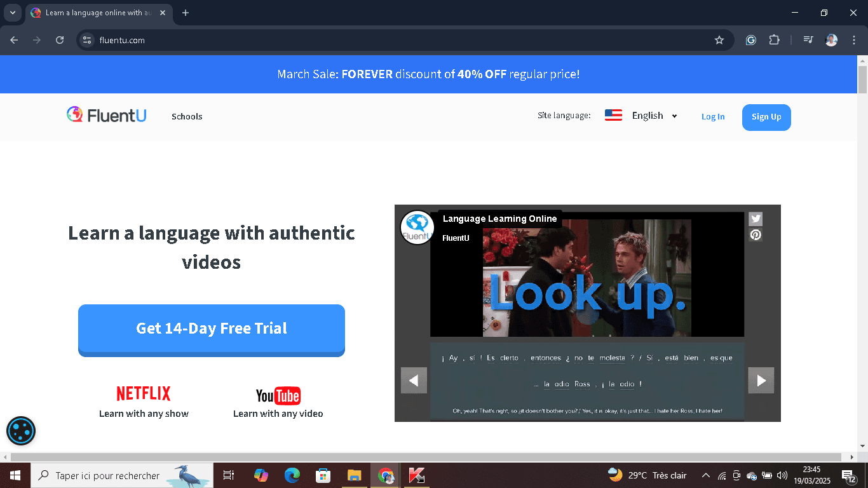Bookmark this page with the star icon
868x488 pixels.
[719, 40]
